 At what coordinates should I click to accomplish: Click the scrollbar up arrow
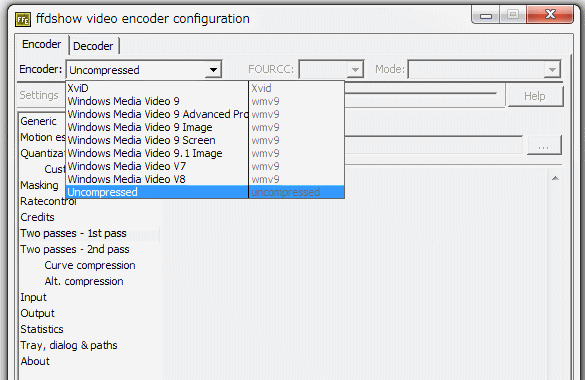tap(555, 178)
